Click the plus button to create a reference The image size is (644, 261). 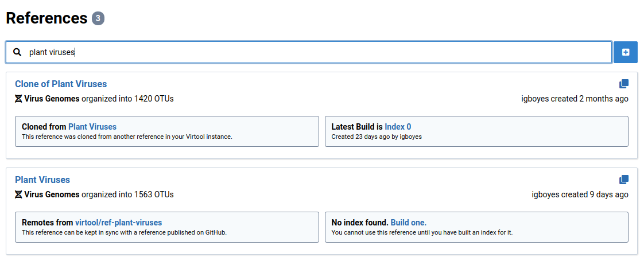point(626,52)
